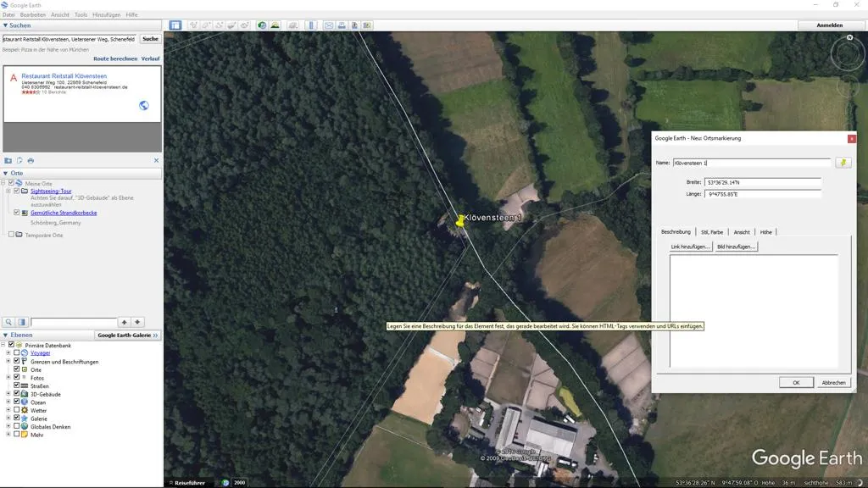Click the copy-to-clipboard icon below search results
868x488 pixels.
point(19,160)
